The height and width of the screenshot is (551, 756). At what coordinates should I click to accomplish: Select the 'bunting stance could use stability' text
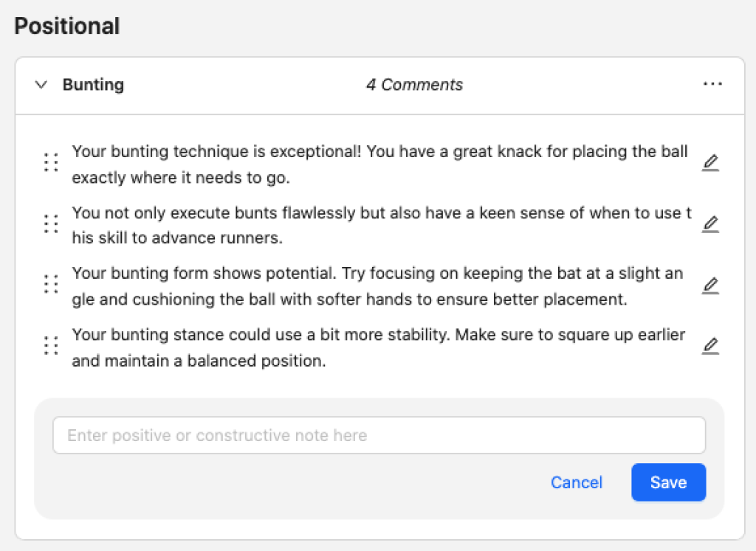coord(377,347)
